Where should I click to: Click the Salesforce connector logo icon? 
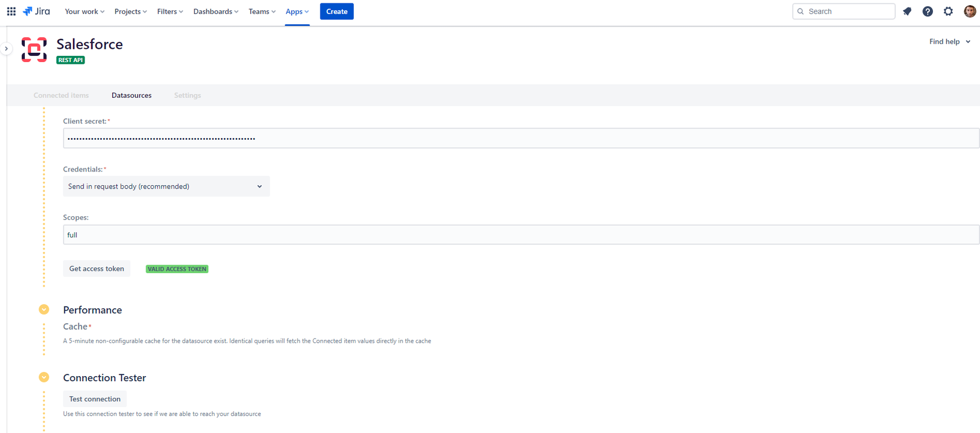[34, 49]
